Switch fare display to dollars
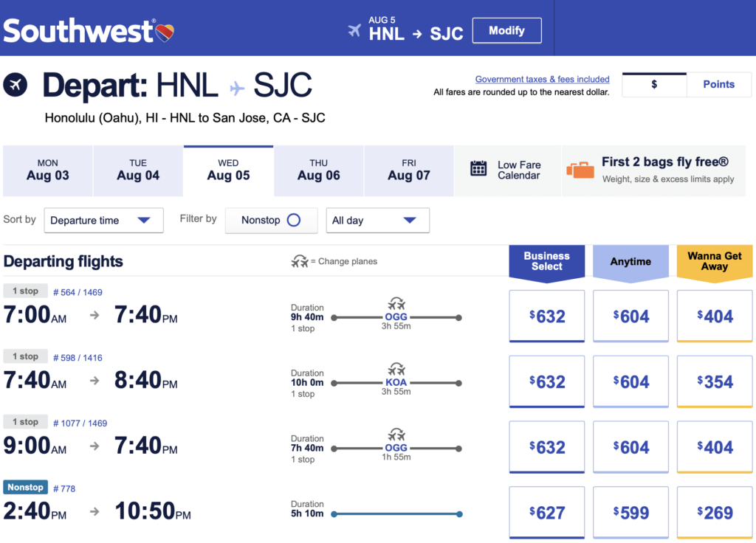The image size is (756, 543). tap(654, 84)
